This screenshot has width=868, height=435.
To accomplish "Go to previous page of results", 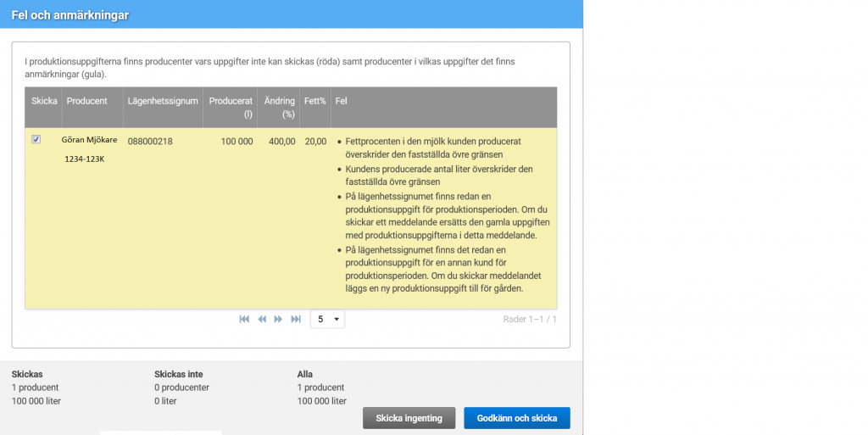I will click(x=262, y=320).
